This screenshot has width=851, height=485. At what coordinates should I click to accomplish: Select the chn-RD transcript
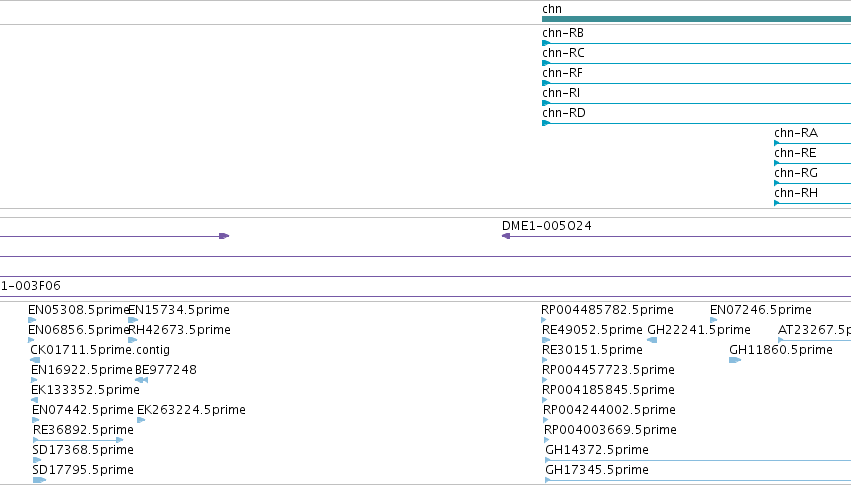coord(564,113)
